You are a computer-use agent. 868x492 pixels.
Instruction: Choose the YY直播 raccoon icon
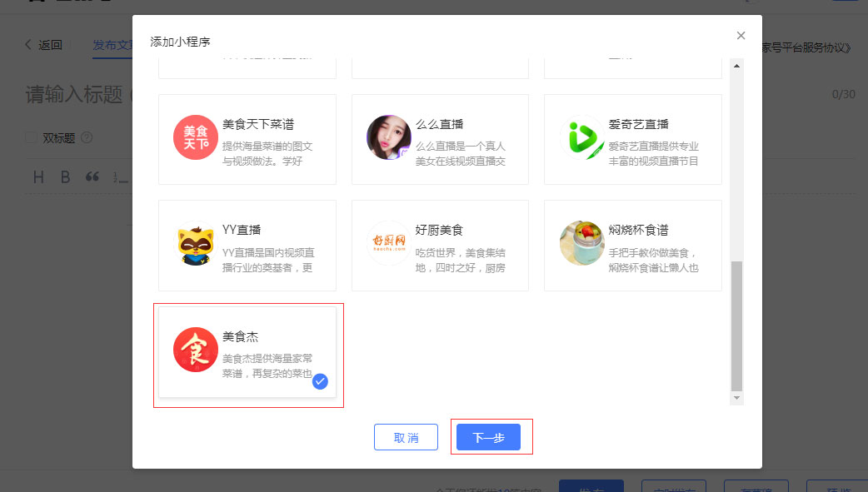point(196,244)
